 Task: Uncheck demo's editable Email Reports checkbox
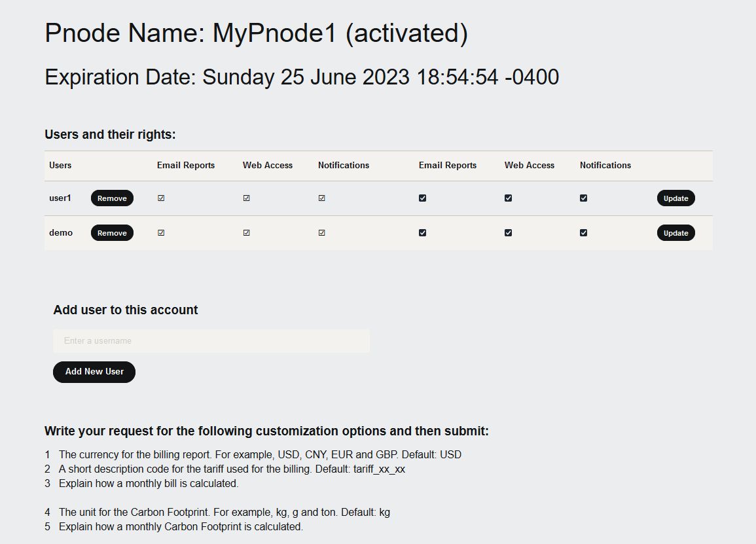(x=423, y=233)
